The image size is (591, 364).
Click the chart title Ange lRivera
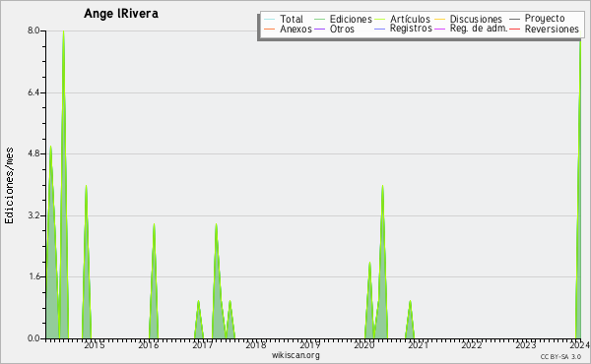click(121, 14)
